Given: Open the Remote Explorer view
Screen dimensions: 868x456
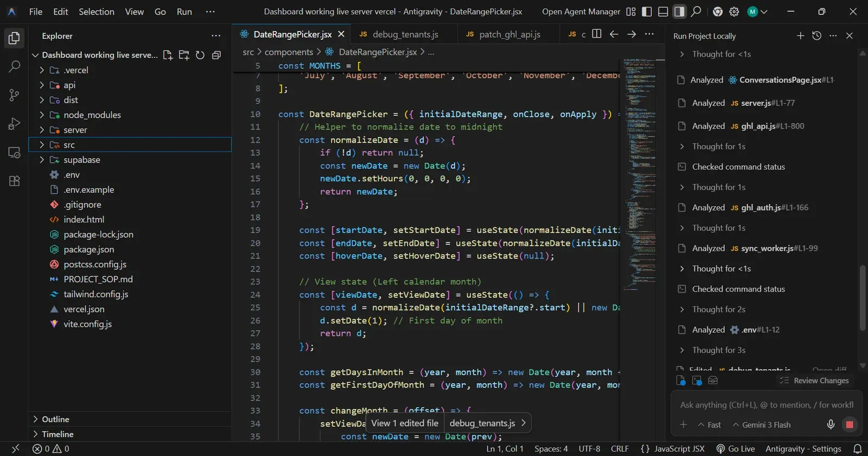Looking at the screenshot, I should click(15, 153).
